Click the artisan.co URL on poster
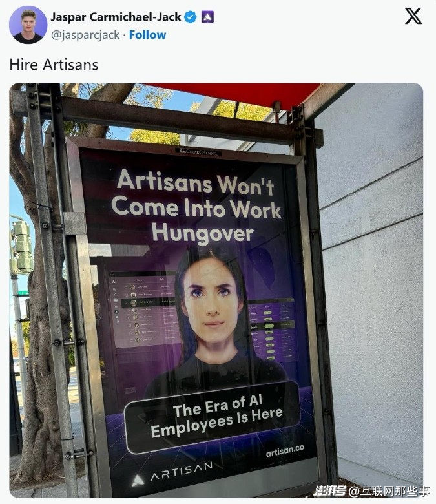 pos(285,451)
